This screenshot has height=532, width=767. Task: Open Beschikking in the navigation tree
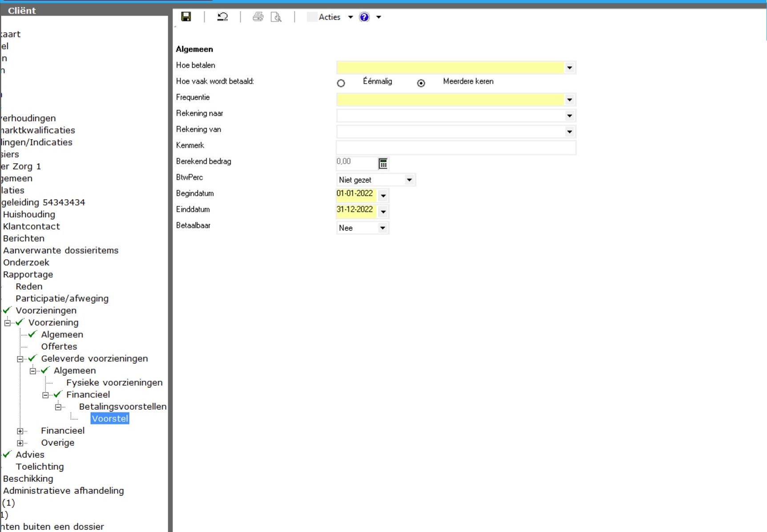tap(28, 479)
